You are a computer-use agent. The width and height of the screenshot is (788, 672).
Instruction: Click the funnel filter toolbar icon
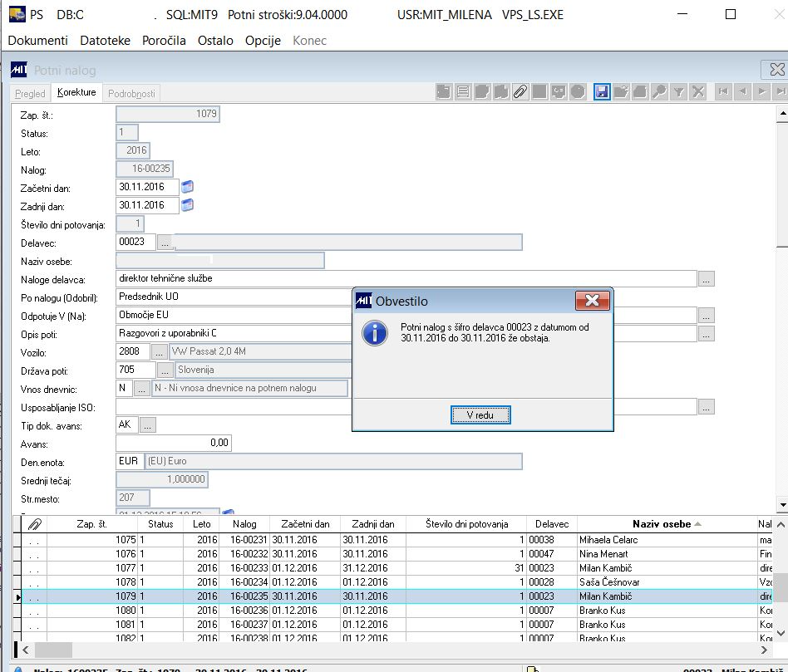point(679,92)
